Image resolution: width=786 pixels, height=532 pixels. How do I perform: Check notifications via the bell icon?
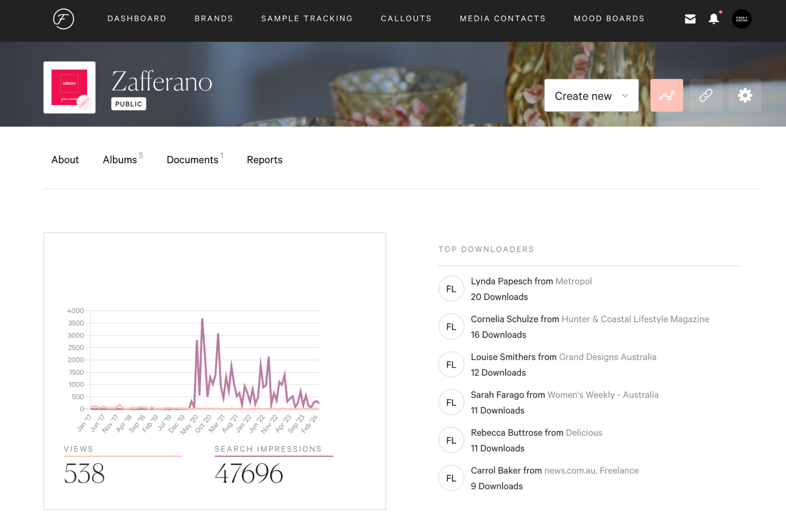click(713, 18)
